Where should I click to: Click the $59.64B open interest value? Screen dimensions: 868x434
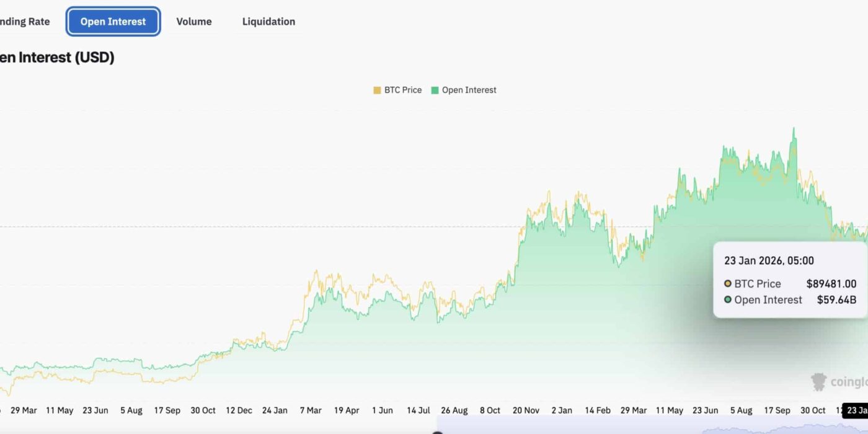[x=836, y=300]
